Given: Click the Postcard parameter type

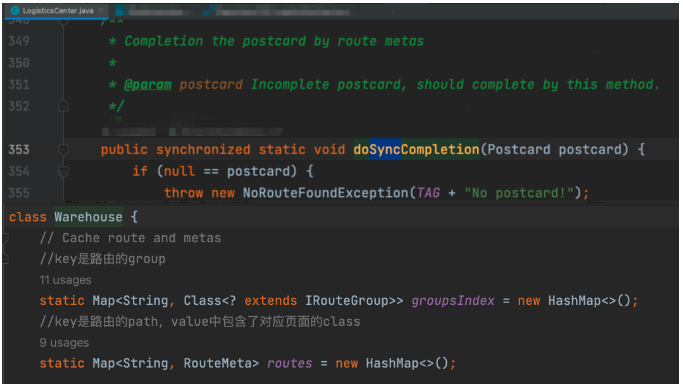Looking at the screenshot, I should coord(519,150).
